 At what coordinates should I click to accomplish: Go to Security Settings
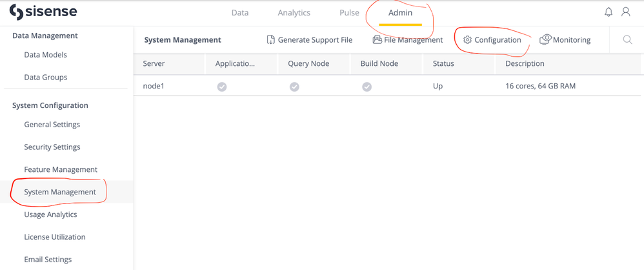click(52, 147)
